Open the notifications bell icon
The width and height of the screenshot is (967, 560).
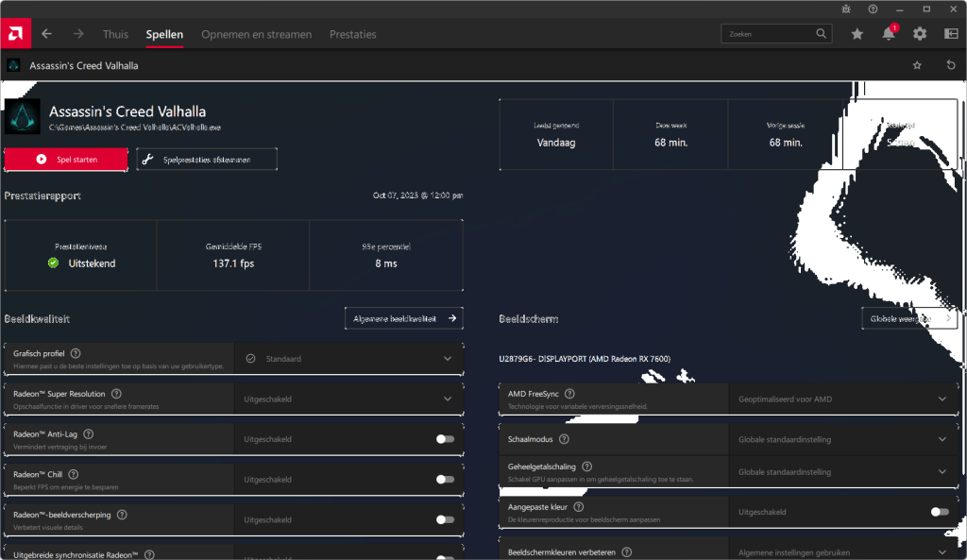click(x=889, y=34)
